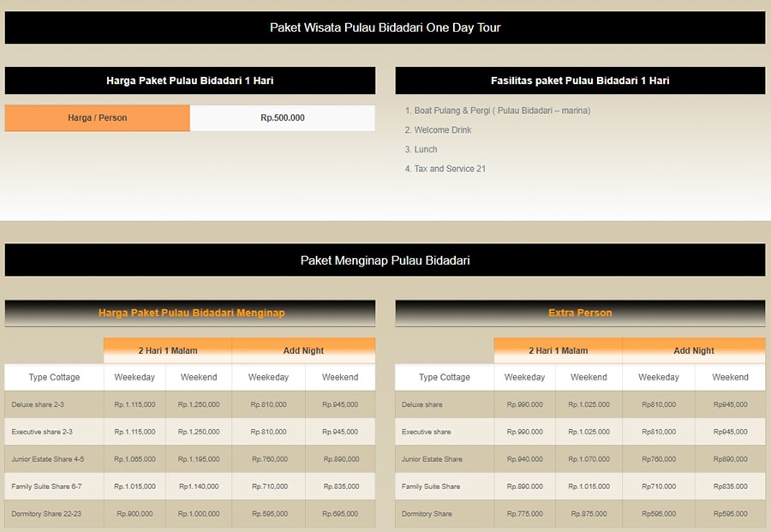Select the Welcome Drink facility item

[443, 130]
